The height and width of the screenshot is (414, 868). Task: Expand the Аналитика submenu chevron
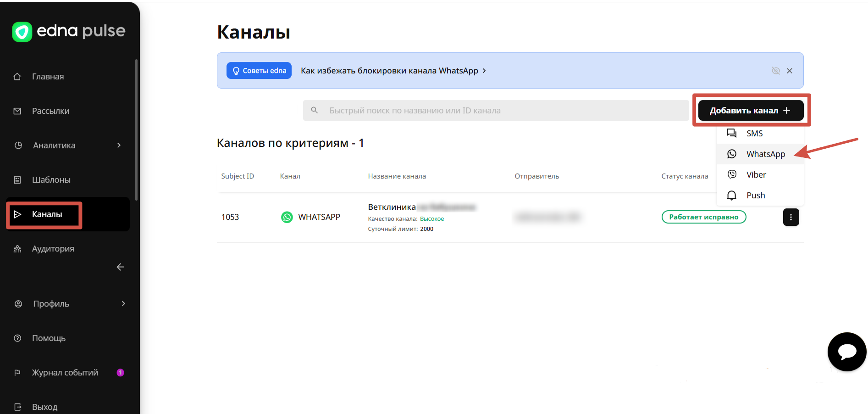click(x=119, y=145)
